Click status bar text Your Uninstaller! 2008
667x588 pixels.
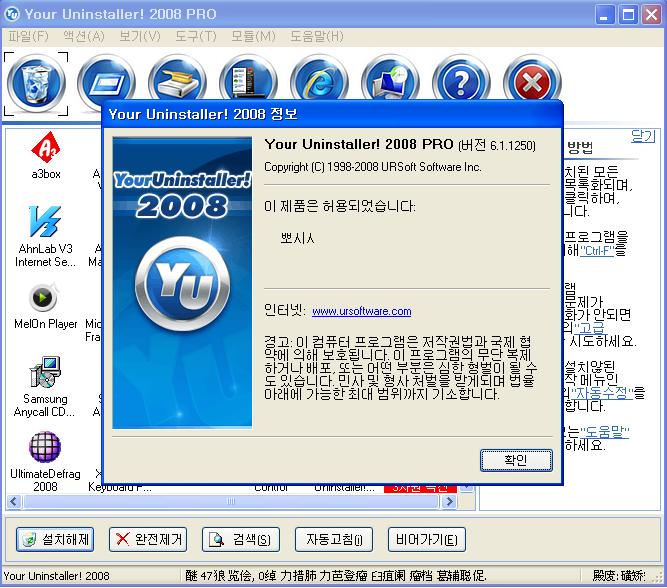point(56,576)
